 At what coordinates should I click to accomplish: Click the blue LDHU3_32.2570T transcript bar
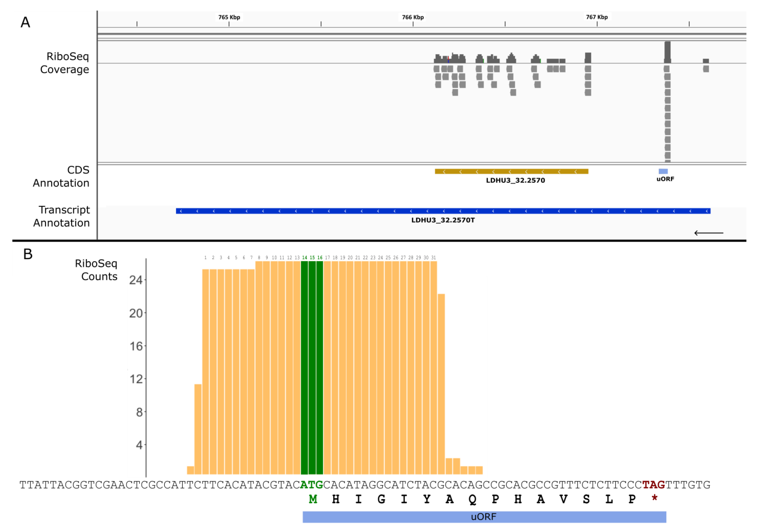443,211
